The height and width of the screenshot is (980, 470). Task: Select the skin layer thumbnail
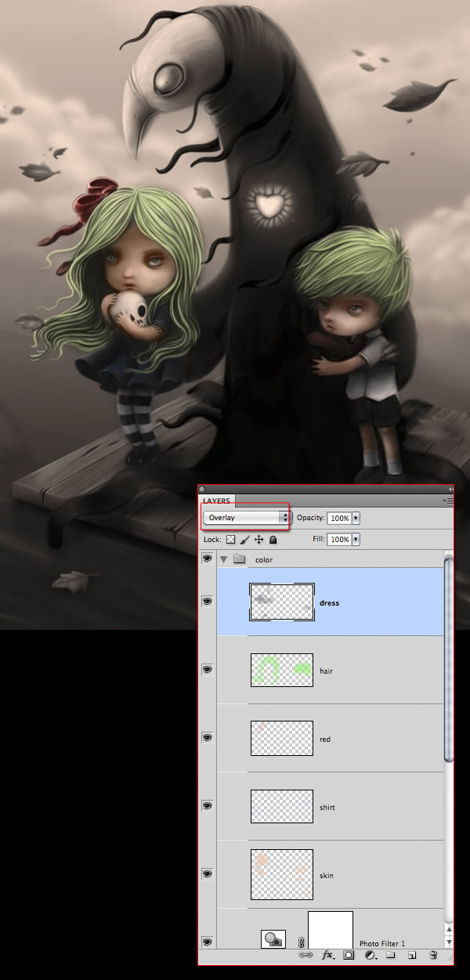pyautogui.click(x=282, y=874)
